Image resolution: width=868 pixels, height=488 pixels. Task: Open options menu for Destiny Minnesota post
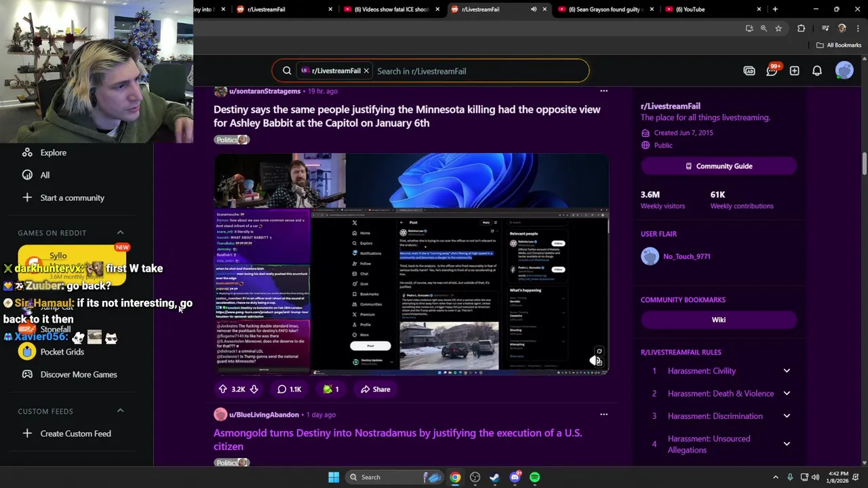604,91
